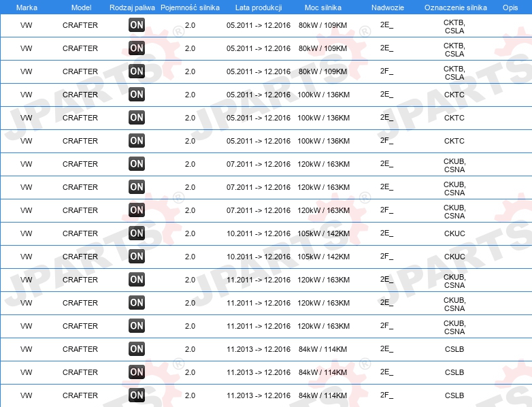Click 120kW / 163KM in 07.2011 2F_ row
Image resolution: width=532 pixels, height=407 pixels.
click(x=323, y=210)
